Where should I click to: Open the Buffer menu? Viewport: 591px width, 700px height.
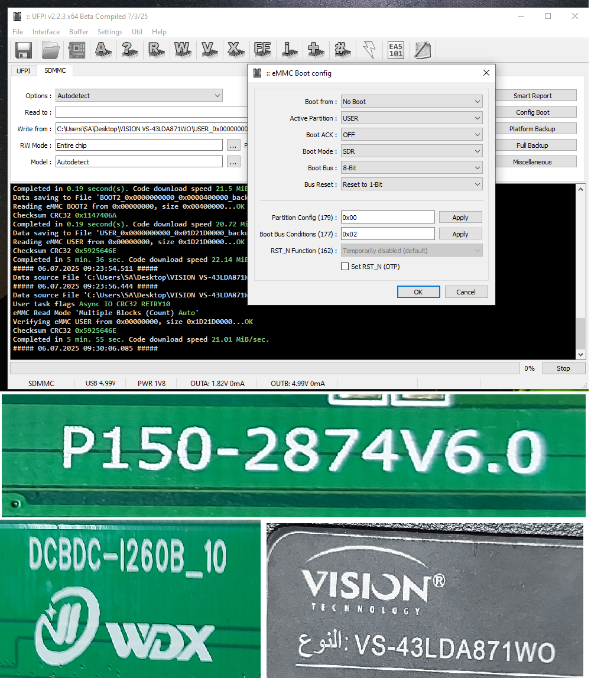79,32
